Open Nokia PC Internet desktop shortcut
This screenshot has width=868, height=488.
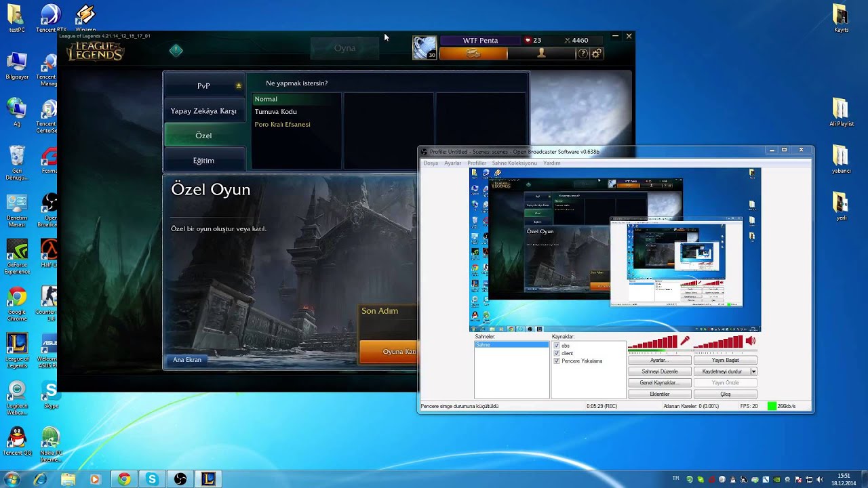pos(51,444)
